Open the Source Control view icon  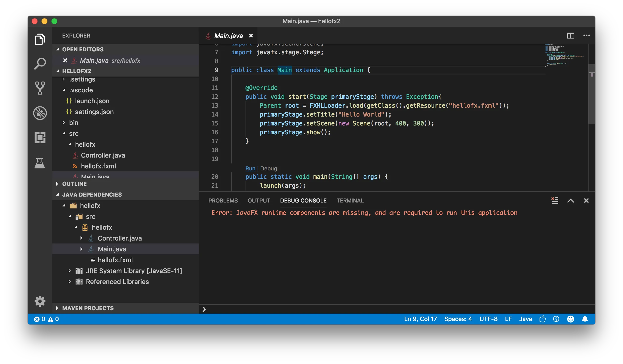(40, 88)
